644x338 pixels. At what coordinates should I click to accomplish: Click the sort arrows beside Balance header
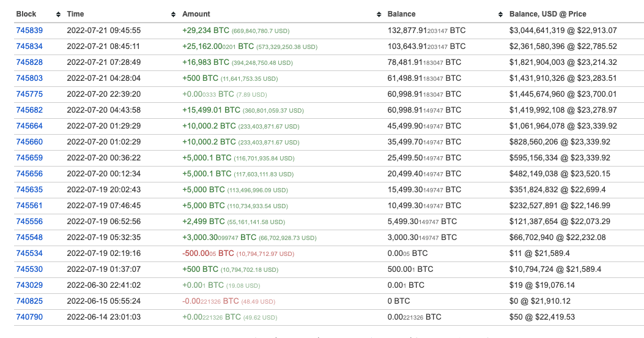[502, 14]
